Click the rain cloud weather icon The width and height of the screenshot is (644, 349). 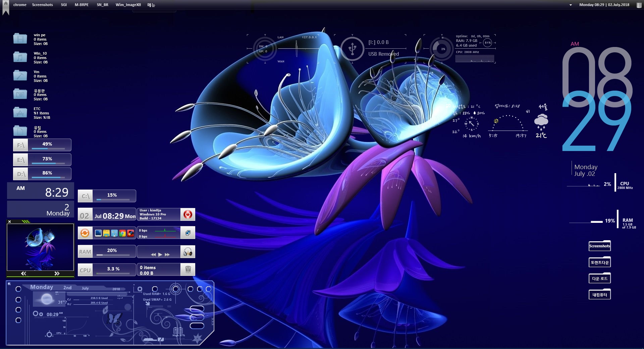(x=541, y=122)
